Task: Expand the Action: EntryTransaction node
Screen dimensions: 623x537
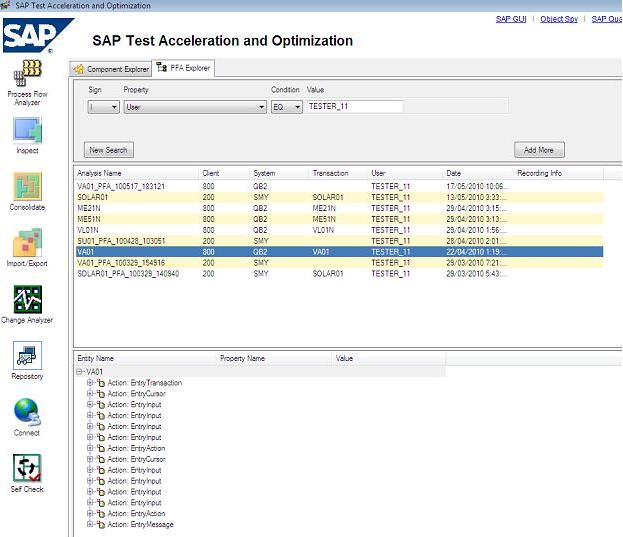Action: tap(90, 383)
